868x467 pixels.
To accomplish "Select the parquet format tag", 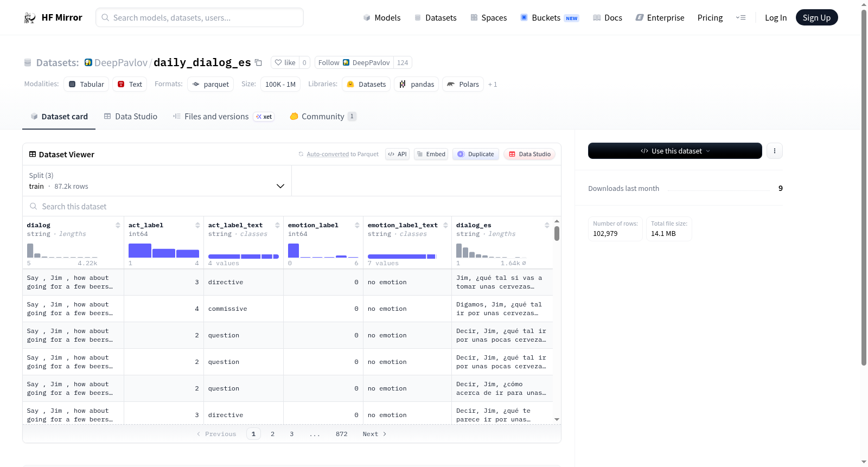I will tap(210, 84).
